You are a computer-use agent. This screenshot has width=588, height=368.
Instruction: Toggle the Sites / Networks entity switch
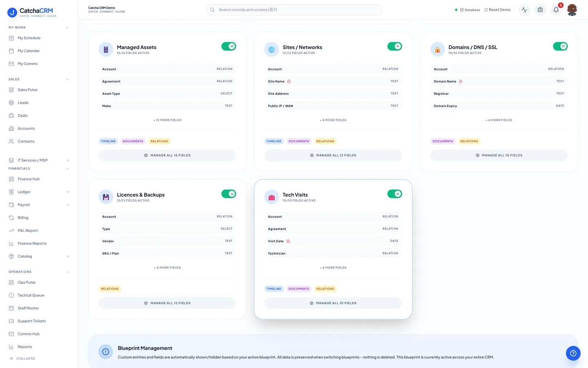pyautogui.click(x=394, y=46)
